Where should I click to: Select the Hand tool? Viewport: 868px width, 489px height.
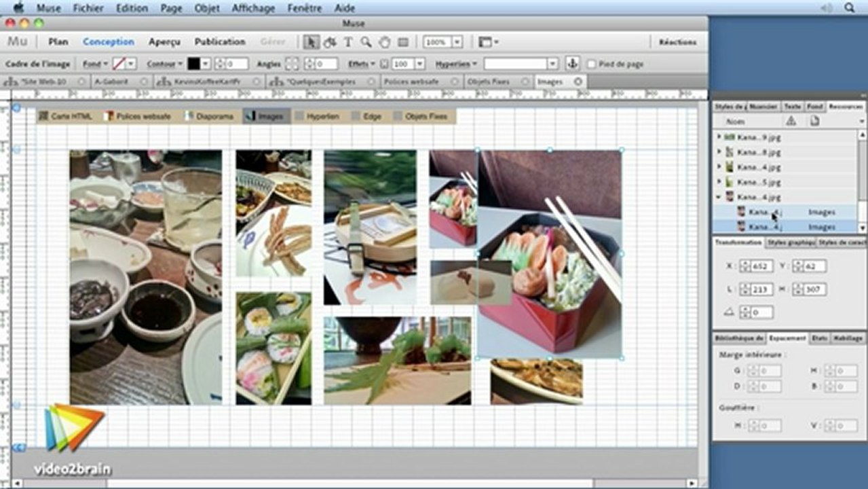click(384, 42)
